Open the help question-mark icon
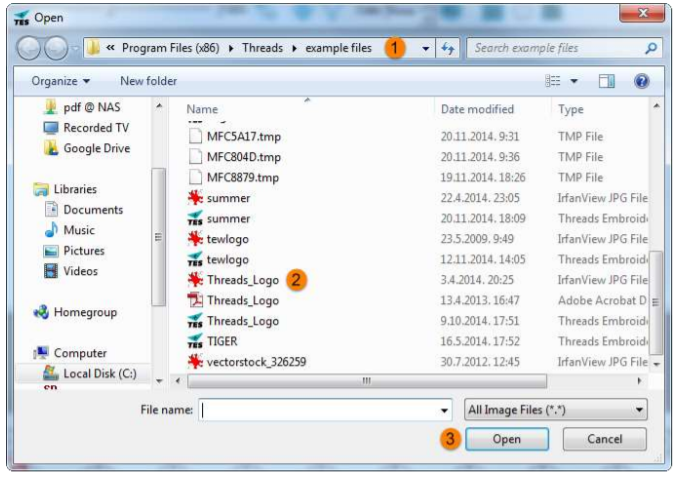 (x=641, y=81)
